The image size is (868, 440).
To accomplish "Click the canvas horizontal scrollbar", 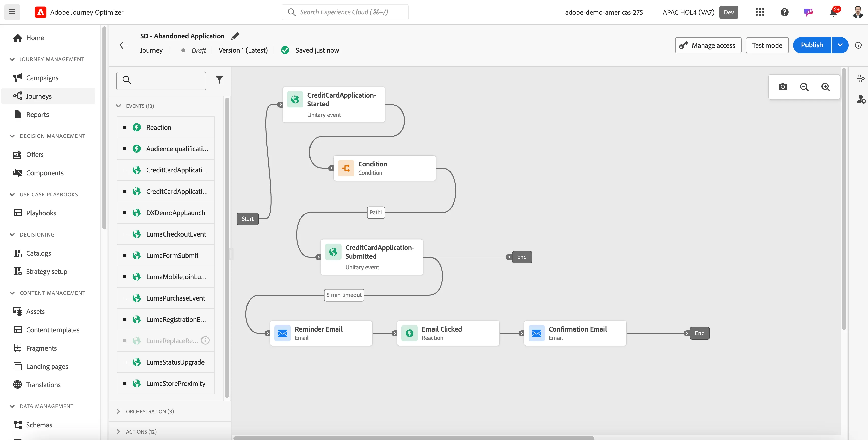I will click(x=414, y=438).
